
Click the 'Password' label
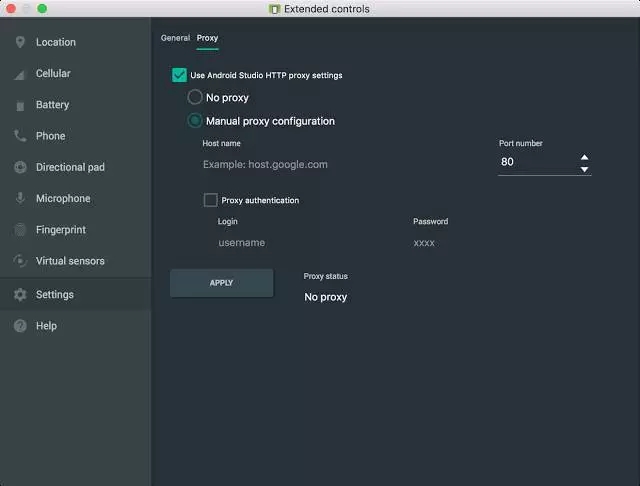(x=430, y=221)
